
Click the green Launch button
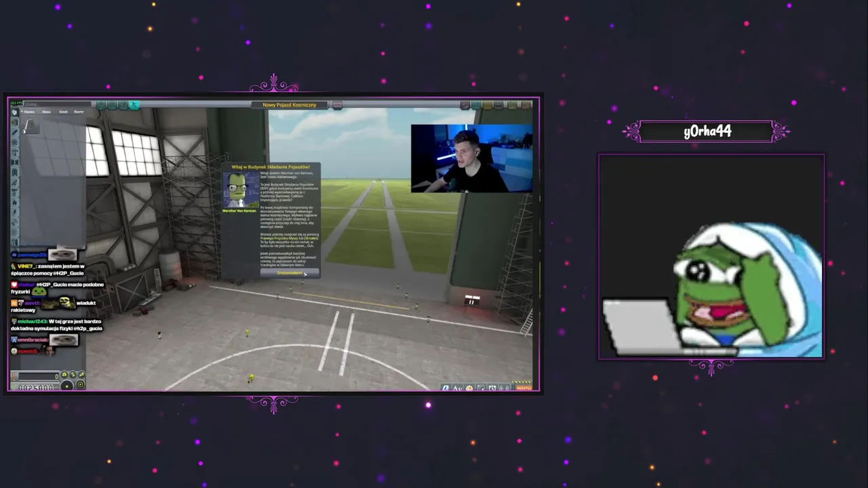click(x=512, y=105)
